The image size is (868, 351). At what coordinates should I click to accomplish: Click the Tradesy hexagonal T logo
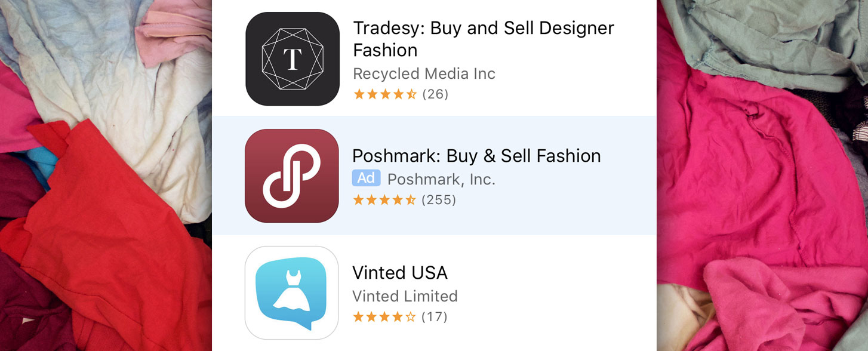tap(292, 58)
